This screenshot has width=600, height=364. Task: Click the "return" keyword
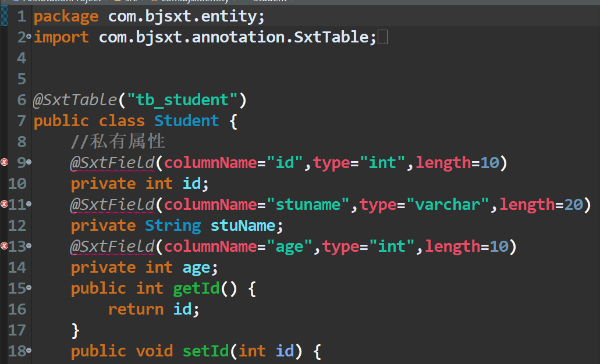coord(136,309)
